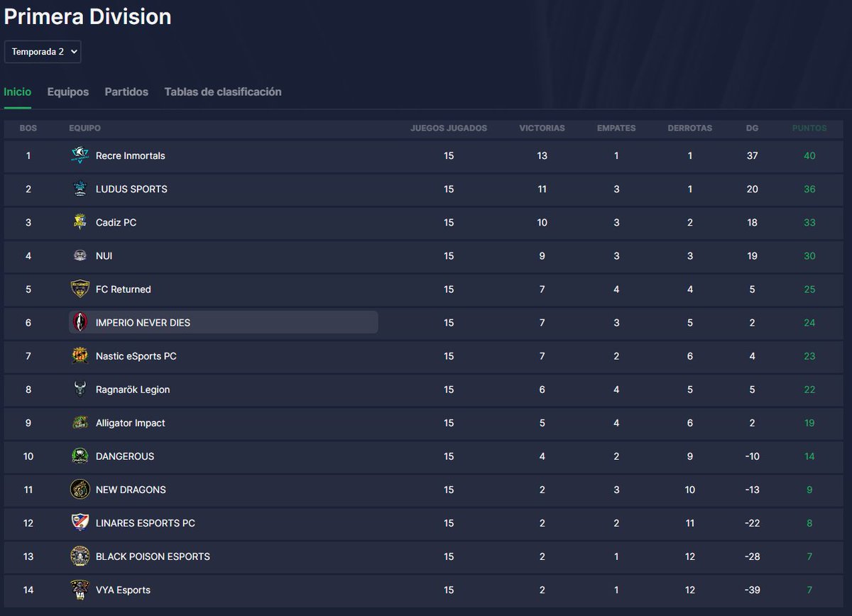Open the LINARES ESPORTS PC team name

click(145, 522)
